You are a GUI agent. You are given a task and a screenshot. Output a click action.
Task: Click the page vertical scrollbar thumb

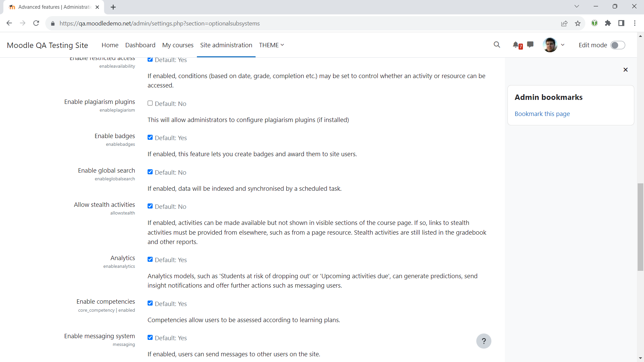pos(641,227)
